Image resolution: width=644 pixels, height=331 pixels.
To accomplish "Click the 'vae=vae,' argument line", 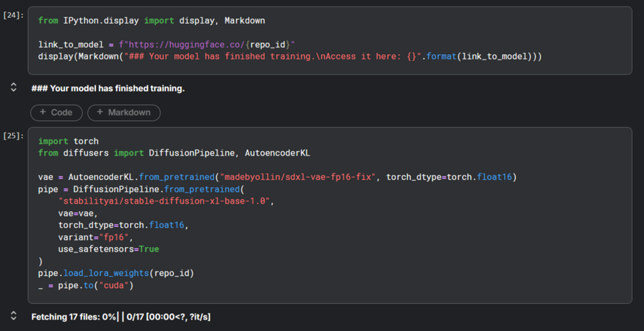I will (79, 214).
